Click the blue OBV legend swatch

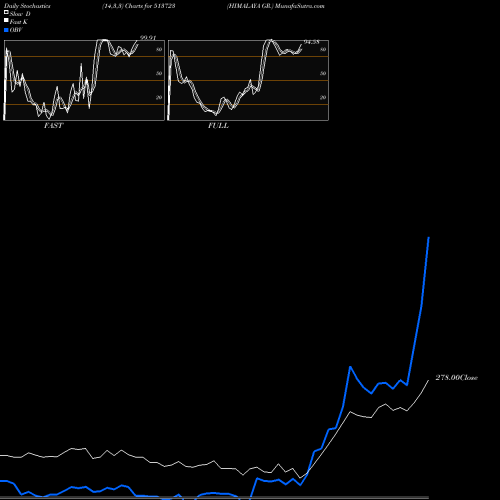(6, 30)
